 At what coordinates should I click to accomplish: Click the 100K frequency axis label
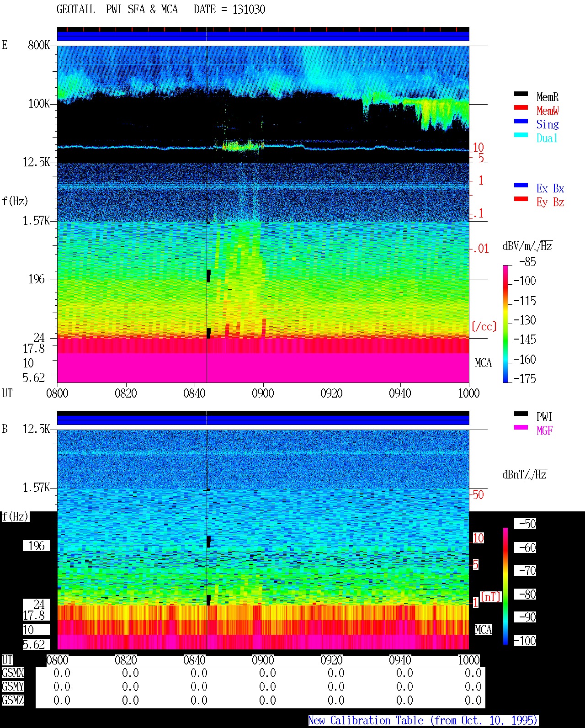pos(39,104)
